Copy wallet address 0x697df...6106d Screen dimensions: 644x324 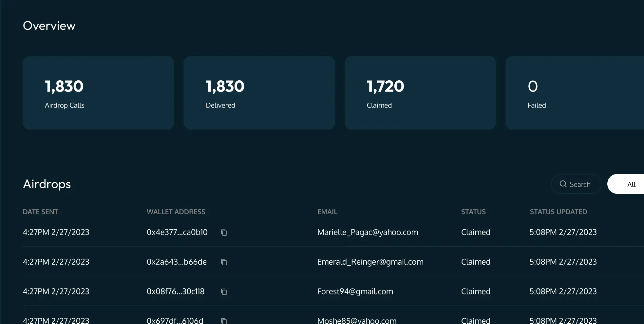[224, 321]
